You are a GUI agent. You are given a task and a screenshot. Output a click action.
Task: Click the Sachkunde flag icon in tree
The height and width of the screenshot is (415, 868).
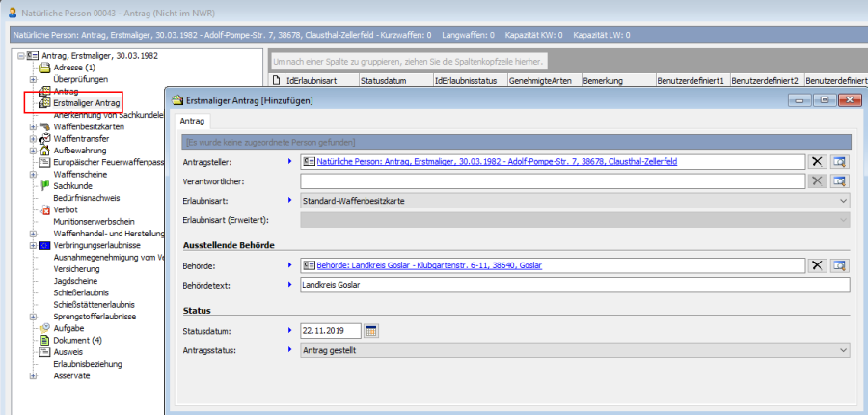coord(44,184)
